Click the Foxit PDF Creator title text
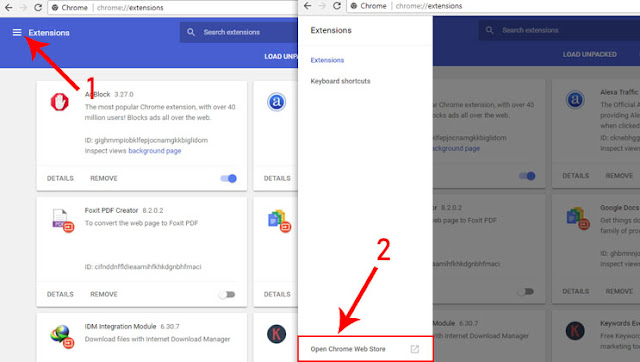Screen dimensions: 640x362 click(111, 210)
